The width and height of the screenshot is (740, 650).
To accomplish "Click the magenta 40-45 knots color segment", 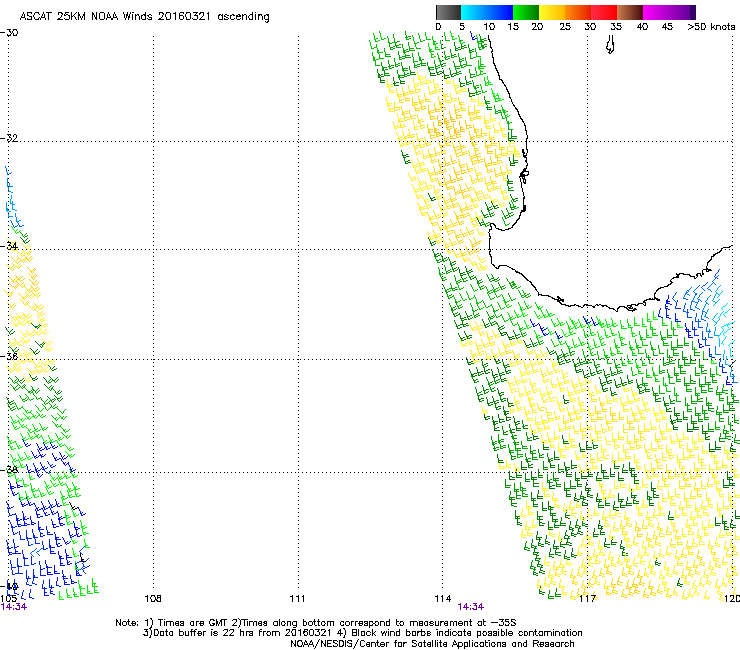I will 656,12.
